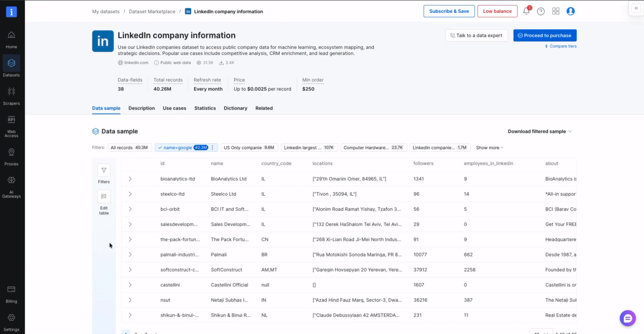Screen dimensions: 644x334
Task: Click Proceed to purchase
Action: (x=545, y=36)
